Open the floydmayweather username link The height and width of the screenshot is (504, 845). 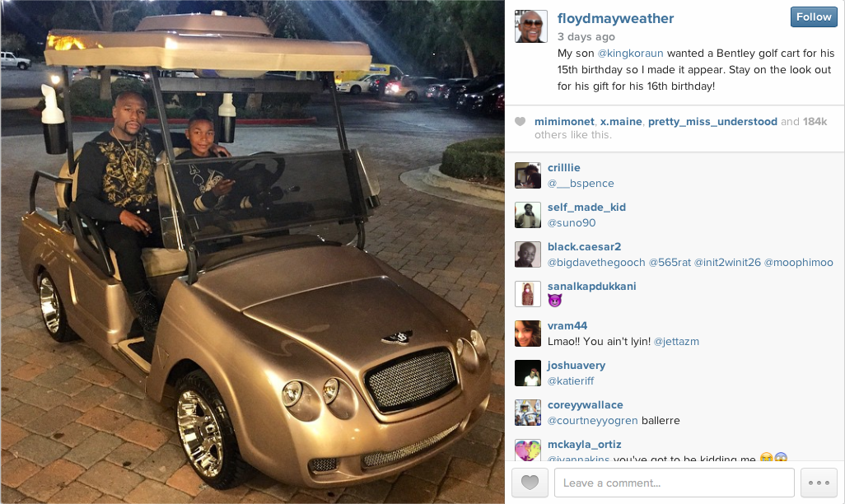(x=615, y=18)
